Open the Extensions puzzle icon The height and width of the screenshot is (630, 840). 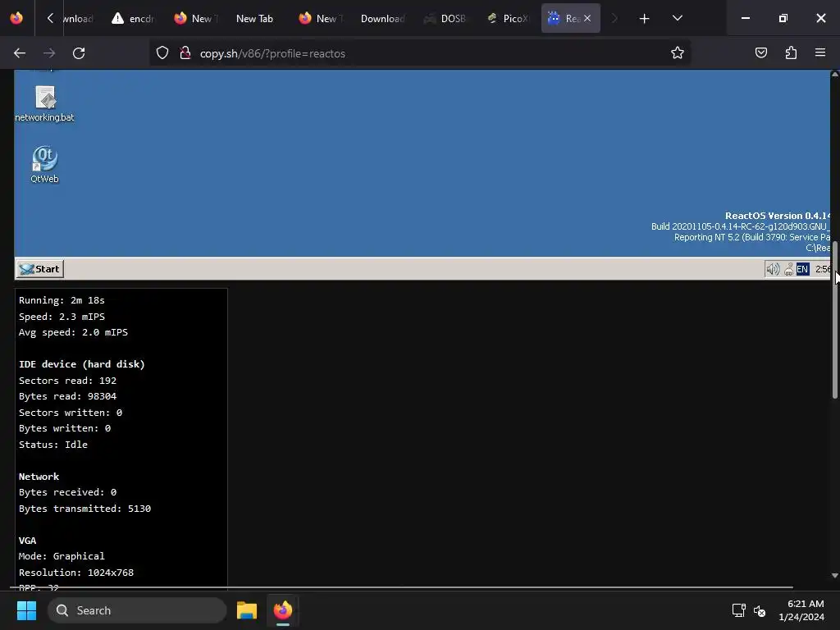(x=791, y=53)
